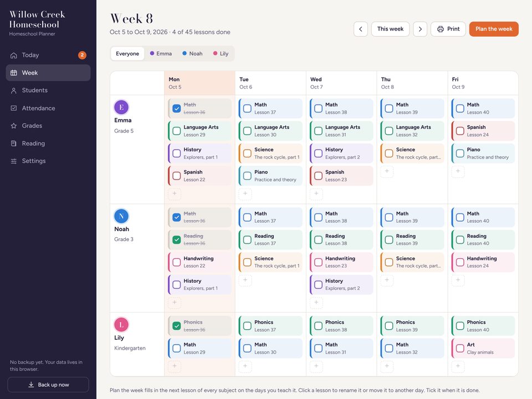Add a lesson for Emma on Thursday
This screenshot has height=399, width=532.
point(387,171)
